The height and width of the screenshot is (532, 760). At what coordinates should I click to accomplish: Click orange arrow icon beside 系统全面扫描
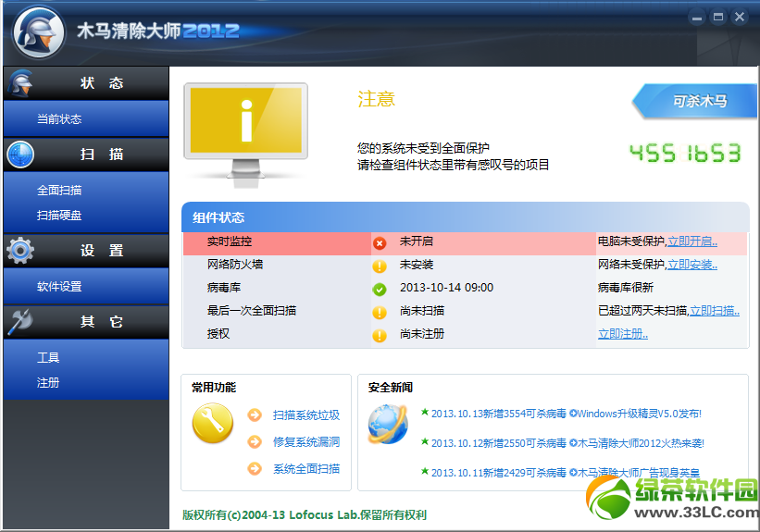tap(255, 468)
